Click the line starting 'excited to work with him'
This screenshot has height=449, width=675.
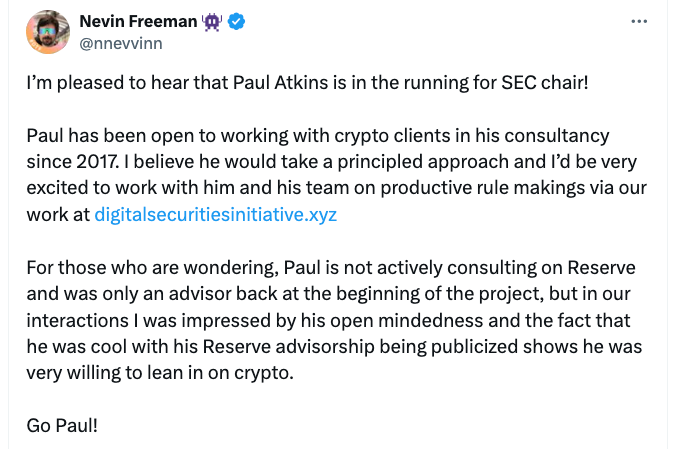(x=337, y=188)
